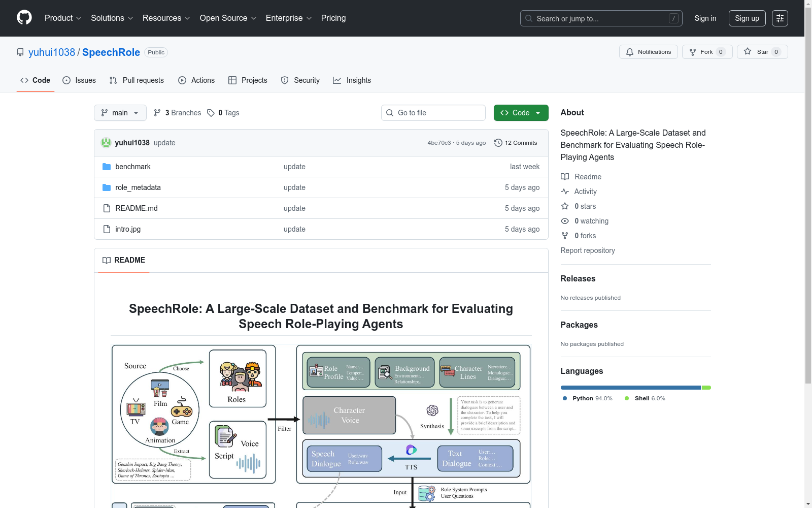Switch to the Insights tab
Viewport: 812px width, 508px height.
pos(352,80)
